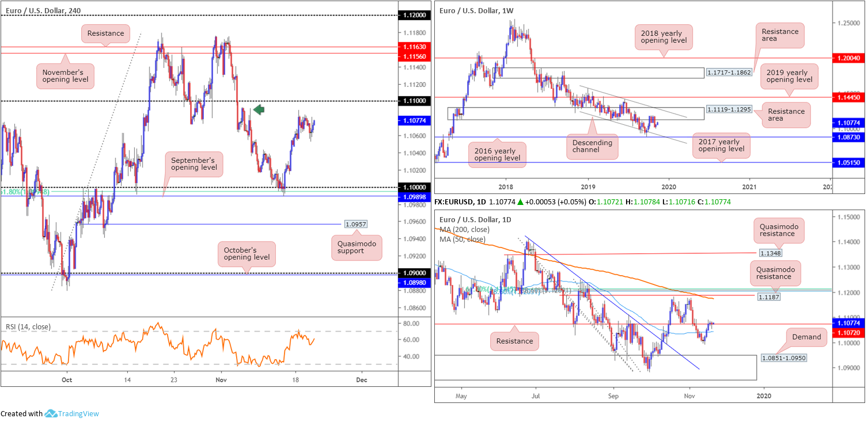Click the 2019 yearly opening level callout

pyautogui.click(x=789, y=77)
